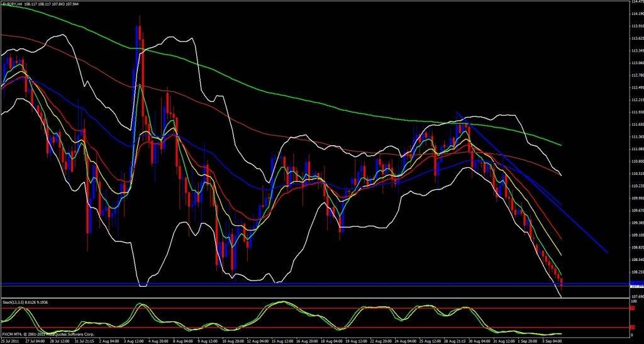644x344 pixels.
Task: Click upper red stochastic level marker on right axis
Action: point(632,308)
